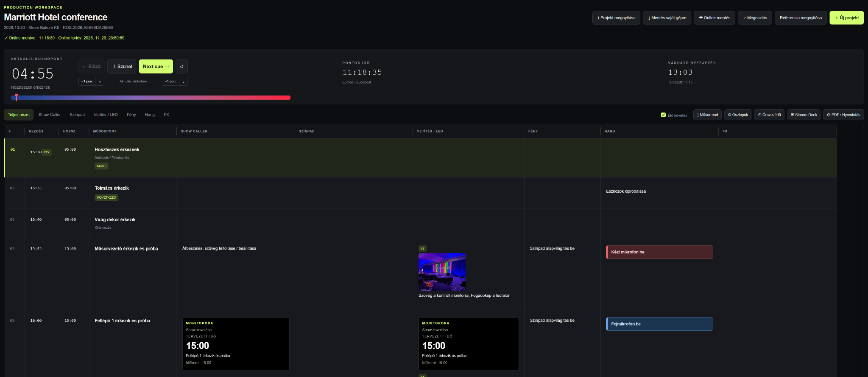Click Referencia megnyitása button
Screen dimensions: 868x377
point(801,18)
